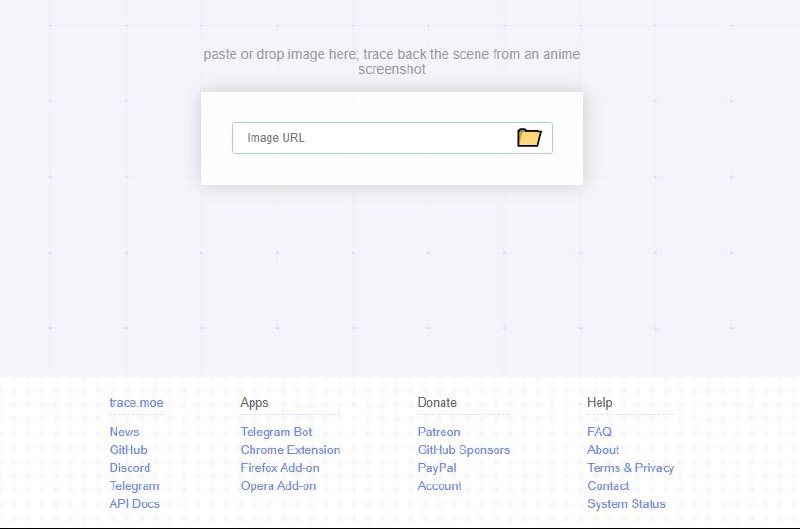Image resolution: width=800 pixels, height=529 pixels.
Task: Donate with the PayPal link
Action: (437, 468)
